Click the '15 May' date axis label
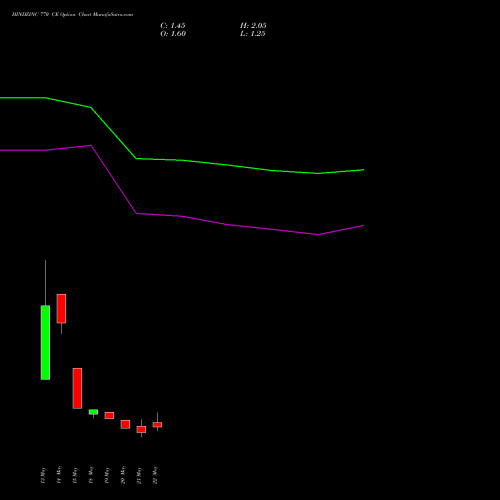 (75, 475)
